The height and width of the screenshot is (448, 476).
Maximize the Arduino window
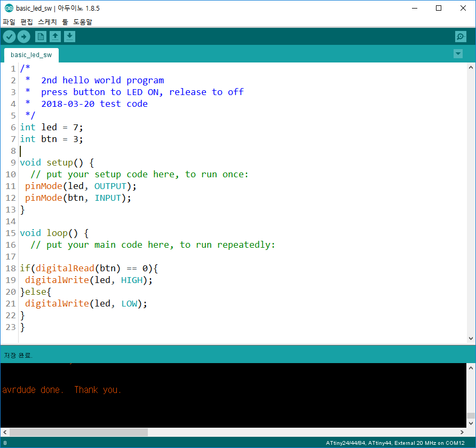(x=439, y=8)
